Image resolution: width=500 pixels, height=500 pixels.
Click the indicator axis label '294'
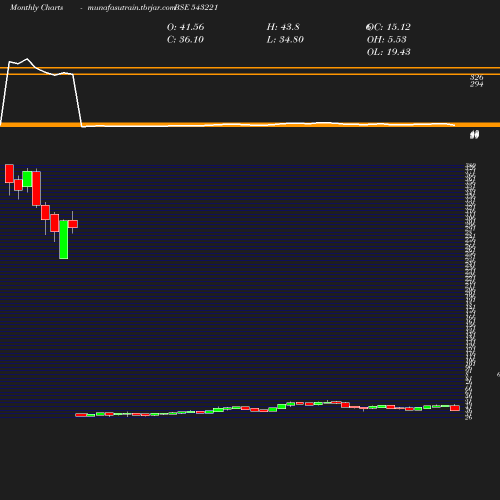click(x=477, y=84)
